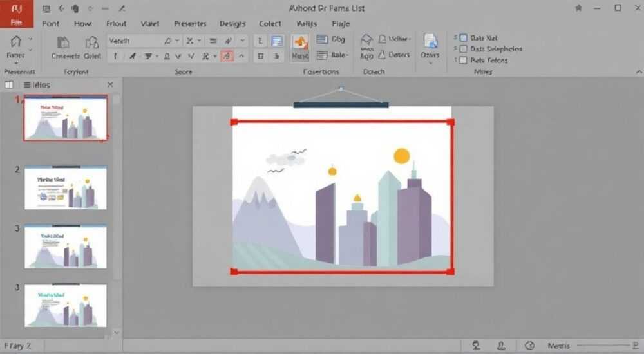This screenshot has width=644, height=354.
Task: Open the Veredh font dropdown
Action: [178, 41]
